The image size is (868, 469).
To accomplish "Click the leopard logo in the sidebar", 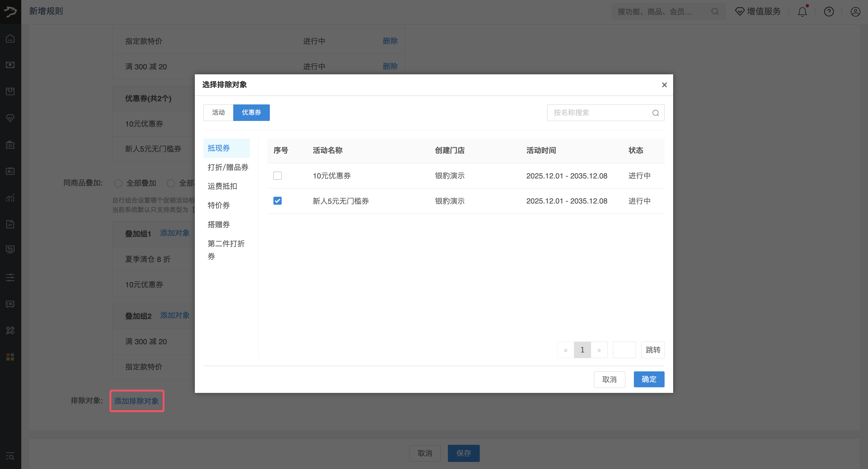I will tap(10, 12).
